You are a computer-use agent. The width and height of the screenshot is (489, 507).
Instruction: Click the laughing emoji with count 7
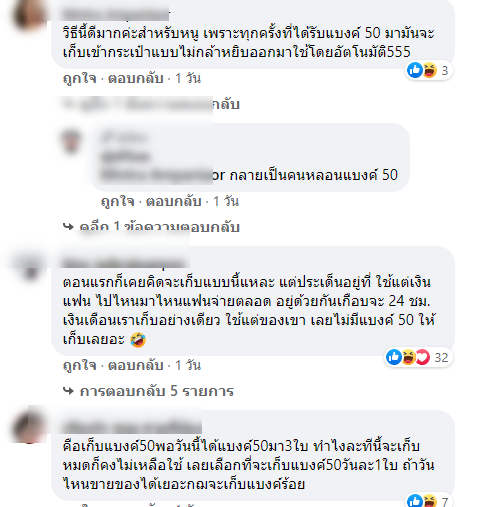(430, 501)
